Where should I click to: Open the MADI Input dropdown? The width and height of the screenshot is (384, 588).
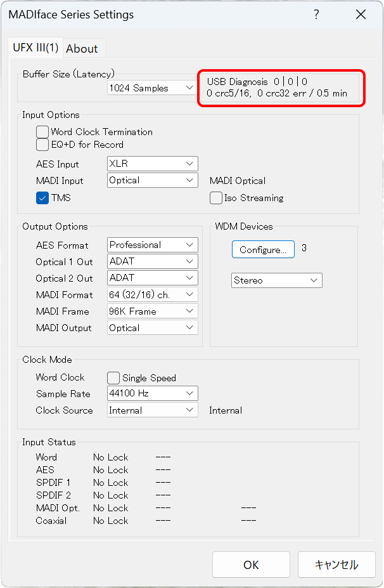point(152,180)
